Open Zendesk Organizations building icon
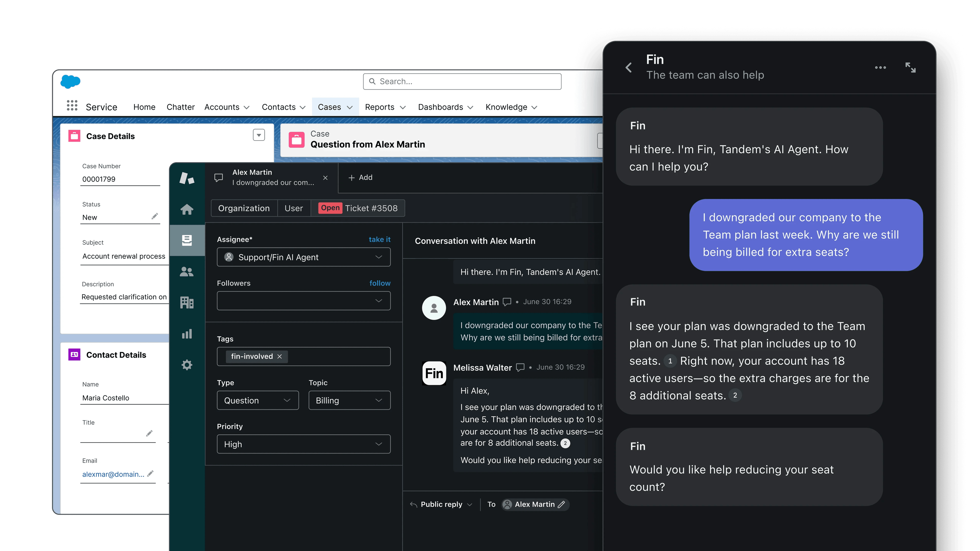Screen dimensions: 980x551 tap(187, 303)
